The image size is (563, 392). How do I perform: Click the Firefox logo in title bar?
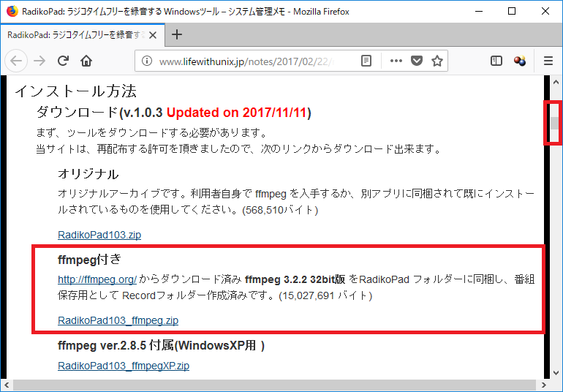click(12, 11)
